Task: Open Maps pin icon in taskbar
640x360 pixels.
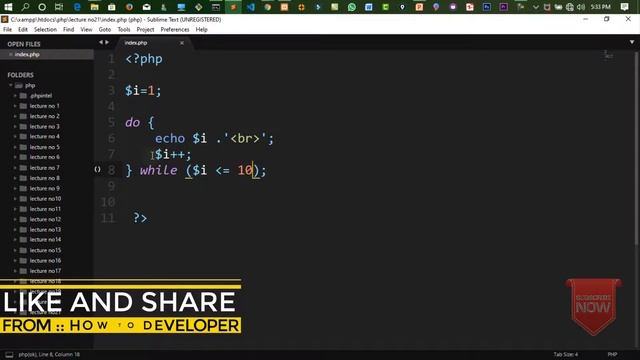Action: pos(402,7)
